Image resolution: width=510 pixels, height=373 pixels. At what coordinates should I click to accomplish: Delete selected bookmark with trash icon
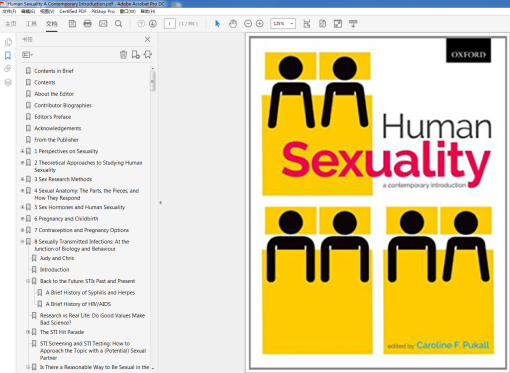[123, 54]
